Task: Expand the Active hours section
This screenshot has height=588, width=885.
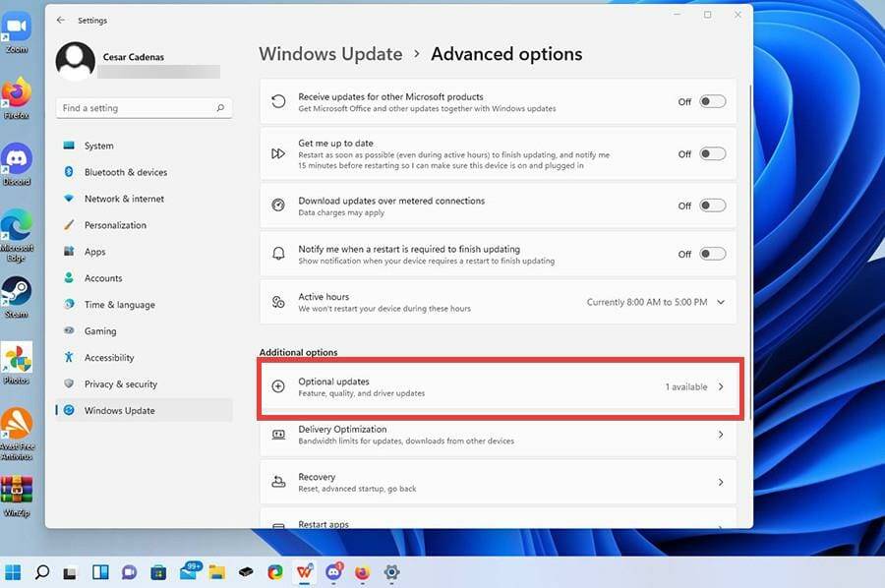Action: coord(721,302)
